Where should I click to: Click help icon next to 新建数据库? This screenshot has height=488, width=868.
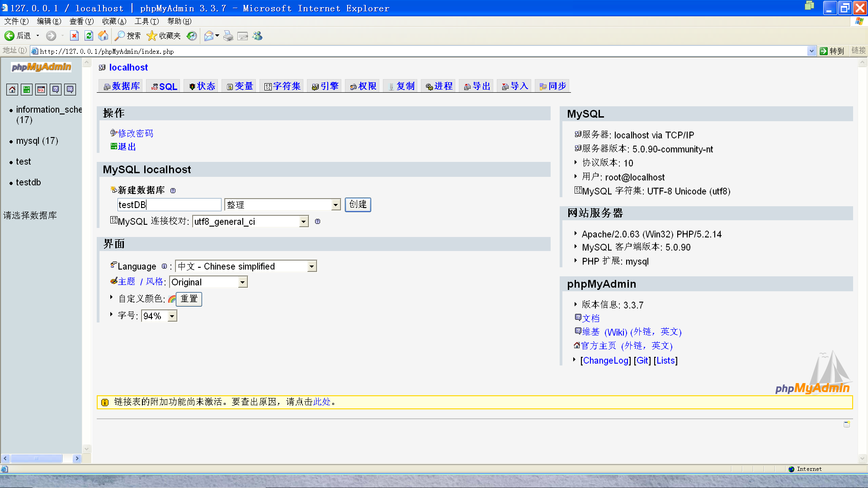coord(173,190)
